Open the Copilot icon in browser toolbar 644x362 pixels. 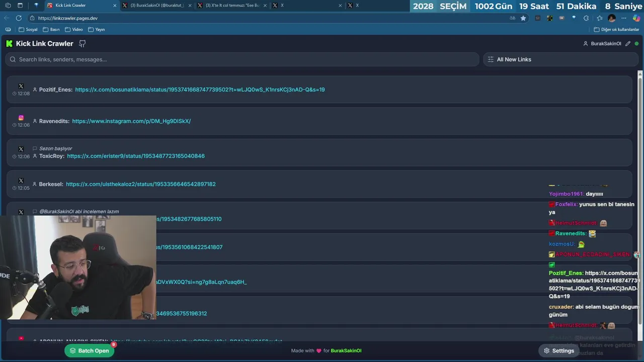[x=636, y=18]
